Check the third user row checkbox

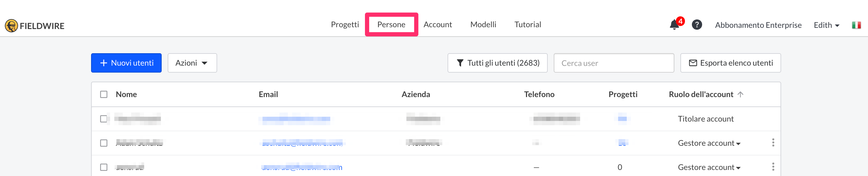coord(104,167)
